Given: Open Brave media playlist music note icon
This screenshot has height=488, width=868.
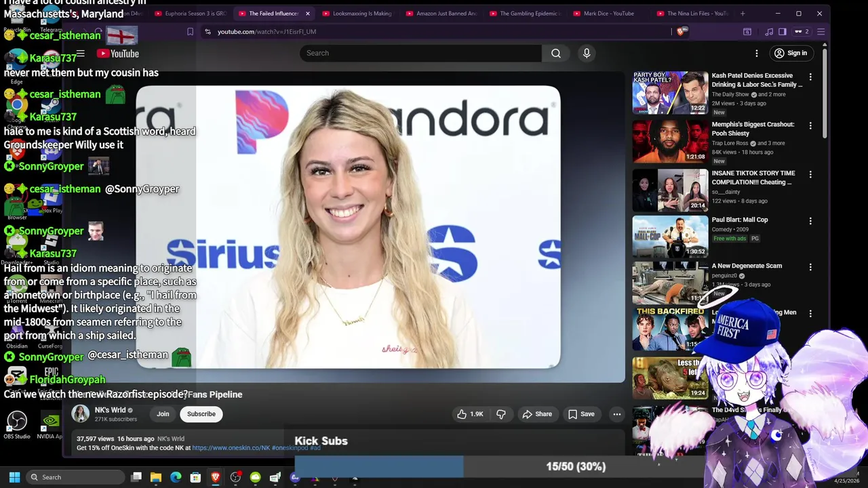Looking at the screenshot, I should click(x=768, y=32).
